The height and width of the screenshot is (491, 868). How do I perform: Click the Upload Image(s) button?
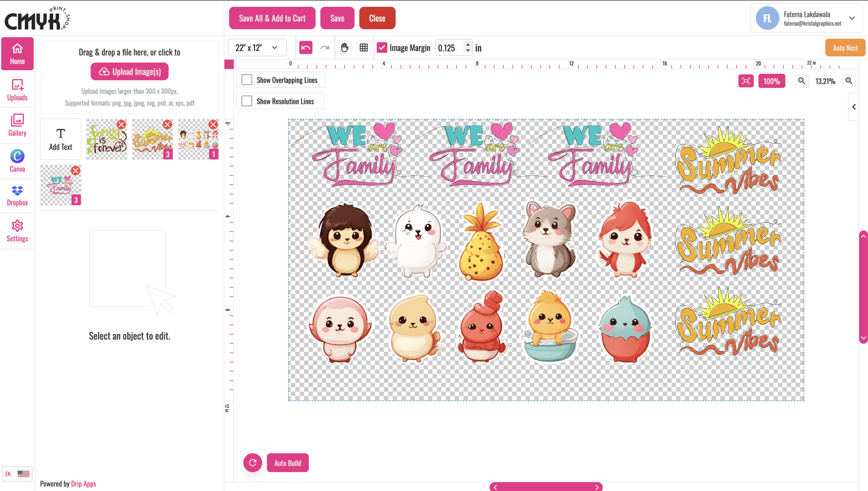[130, 71]
